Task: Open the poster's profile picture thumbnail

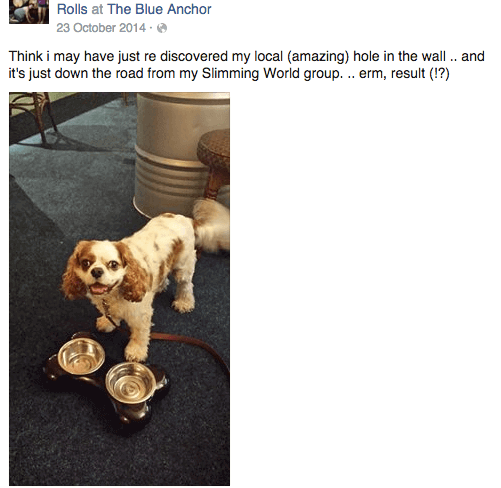Action: tap(29, 11)
